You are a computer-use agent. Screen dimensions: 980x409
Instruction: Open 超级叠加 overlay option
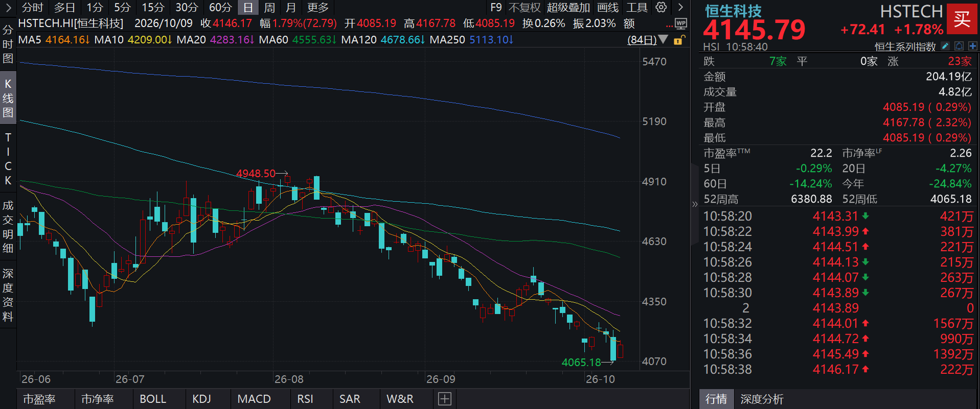pos(568,7)
